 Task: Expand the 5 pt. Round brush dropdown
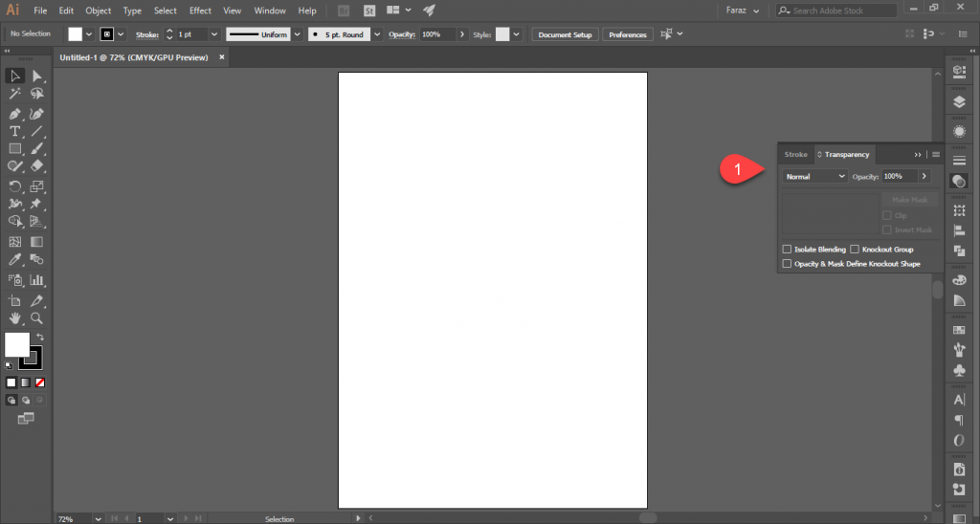coord(377,34)
